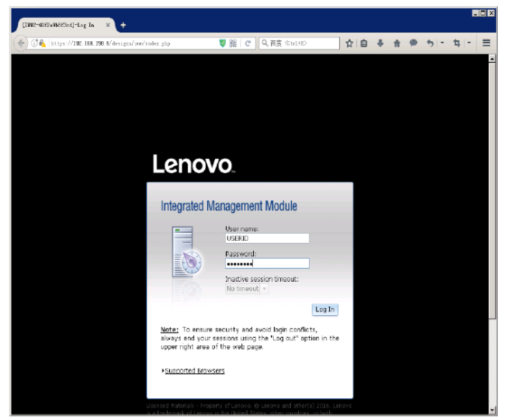The height and width of the screenshot is (420, 505).
Task: Close the Log In tab
Action: 108,25
